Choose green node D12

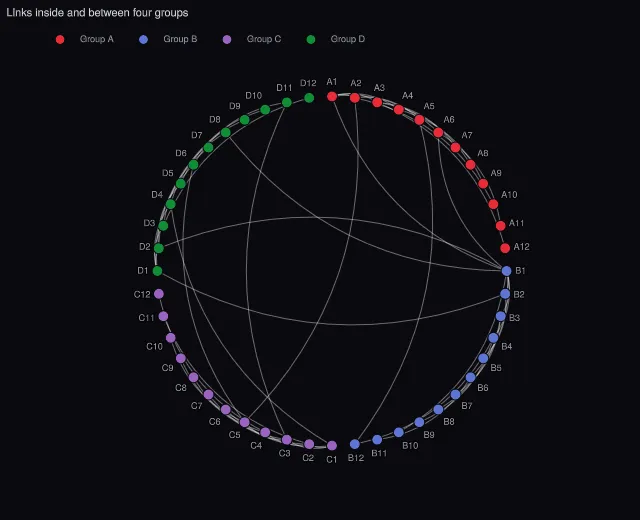click(309, 98)
